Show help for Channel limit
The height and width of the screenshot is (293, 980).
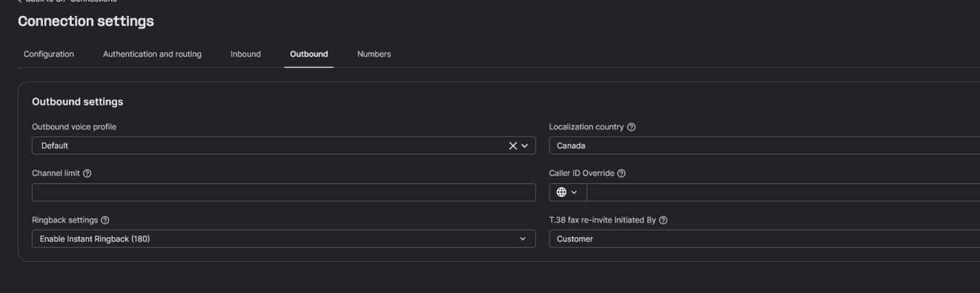click(87, 173)
